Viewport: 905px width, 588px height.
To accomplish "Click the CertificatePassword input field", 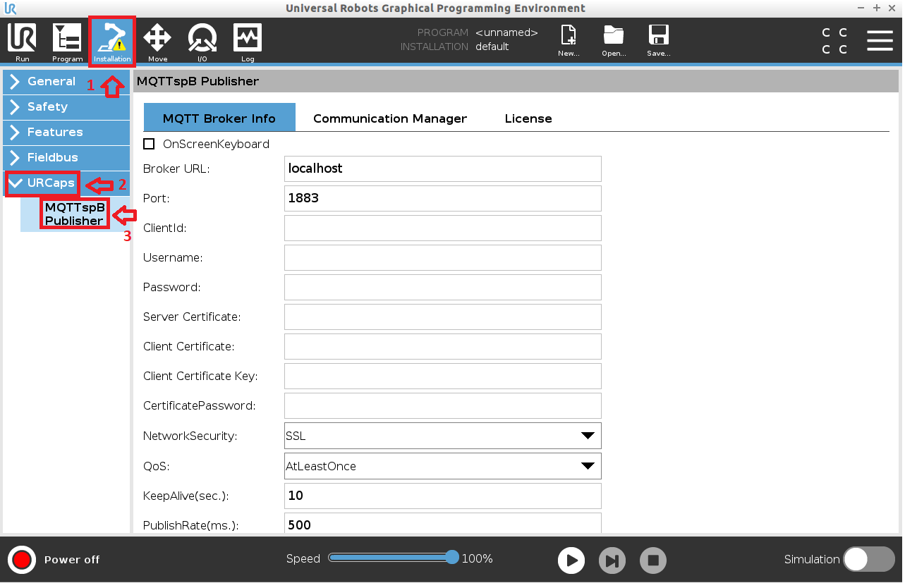I will (442, 406).
